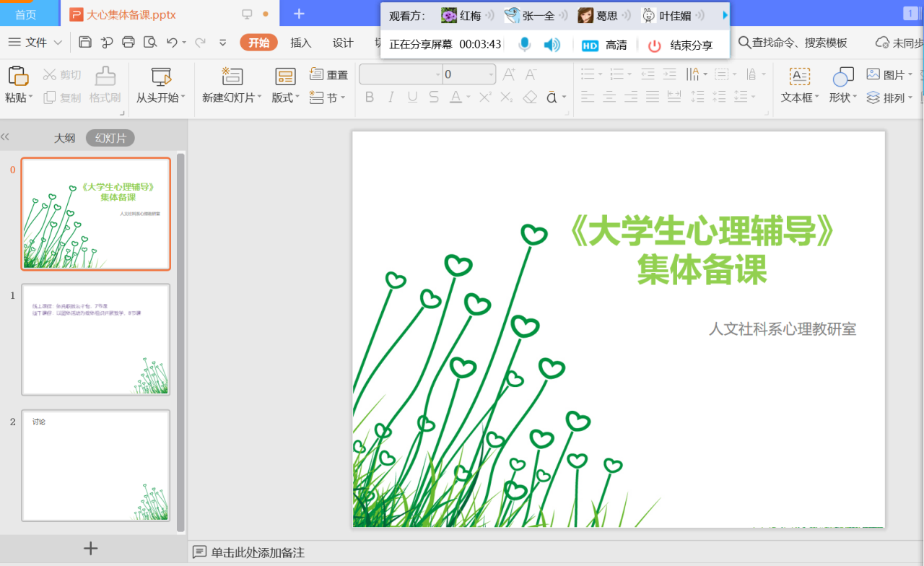Open the 版式 layout dropdown
This screenshot has width=924, height=566.
click(x=285, y=97)
